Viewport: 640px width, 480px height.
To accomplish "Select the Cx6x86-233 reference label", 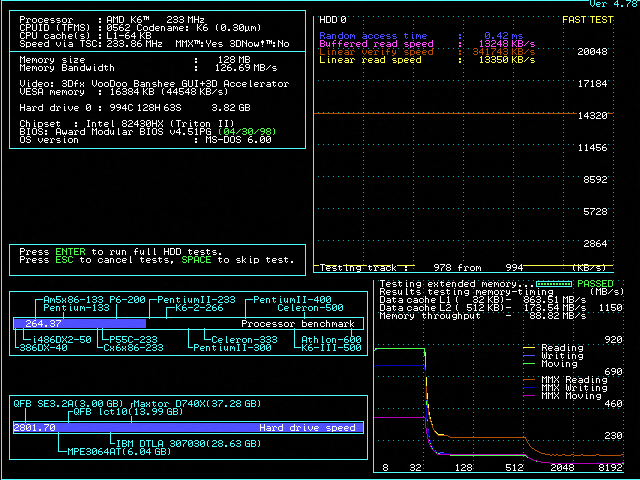I will click(133, 348).
